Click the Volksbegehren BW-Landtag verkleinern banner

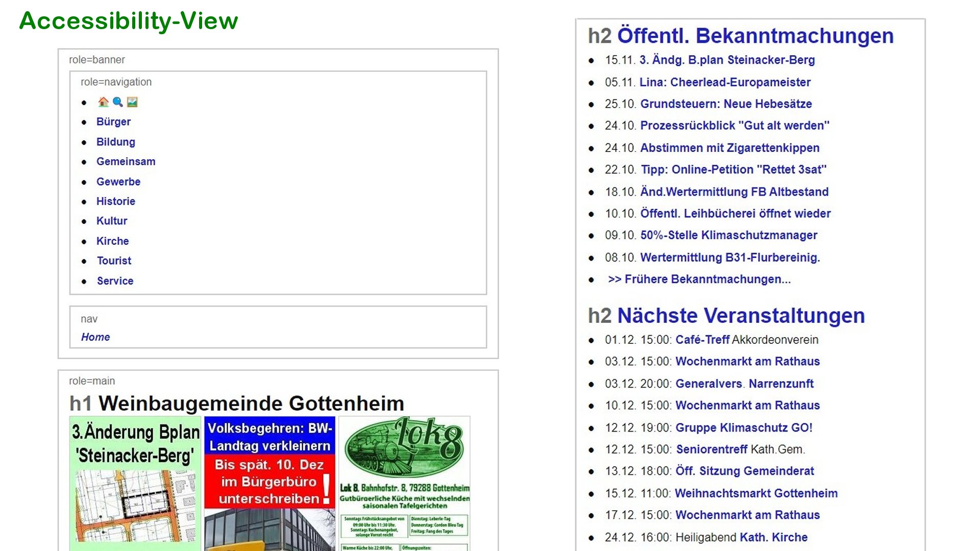pos(269,482)
